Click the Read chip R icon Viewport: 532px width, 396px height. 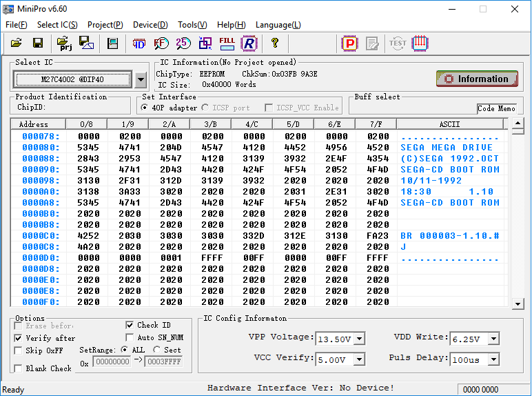[x=248, y=43]
